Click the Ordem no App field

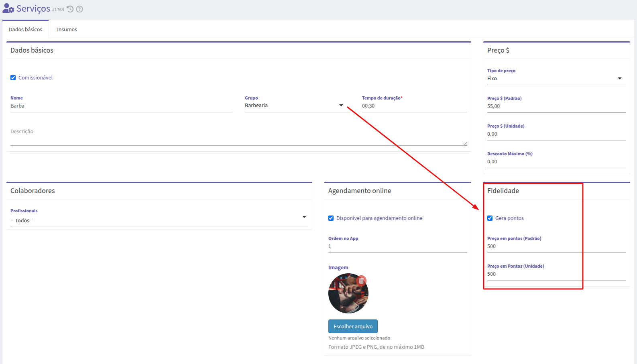click(397, 246)
